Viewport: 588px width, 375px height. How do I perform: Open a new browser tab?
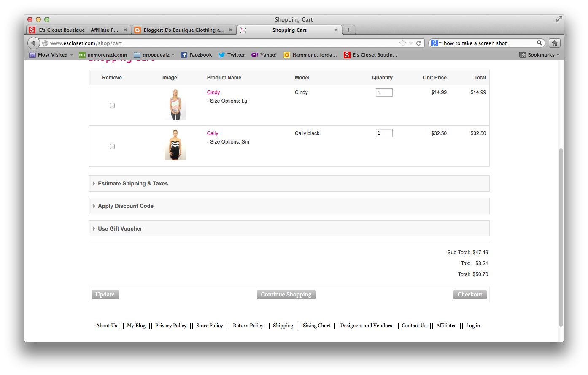point(348,30)
